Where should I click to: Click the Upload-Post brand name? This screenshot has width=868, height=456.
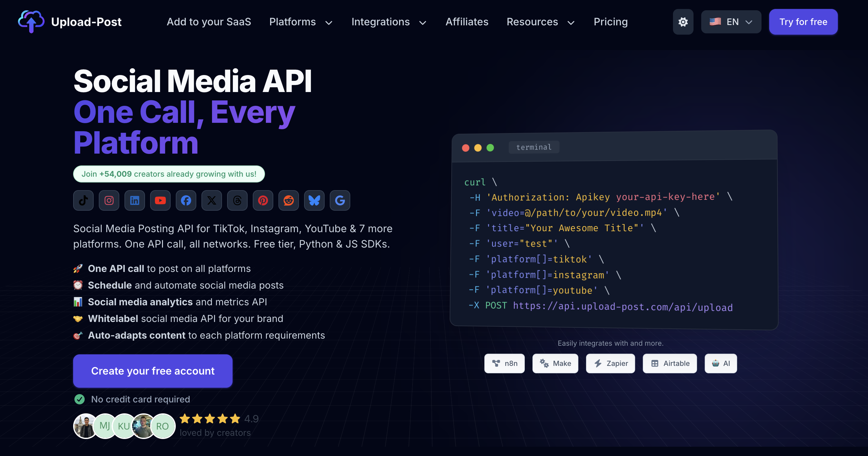coord(86,22)
